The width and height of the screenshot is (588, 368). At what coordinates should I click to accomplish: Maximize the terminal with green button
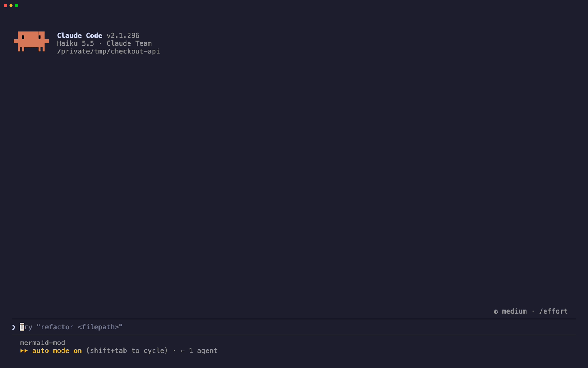tap(17, 6)
